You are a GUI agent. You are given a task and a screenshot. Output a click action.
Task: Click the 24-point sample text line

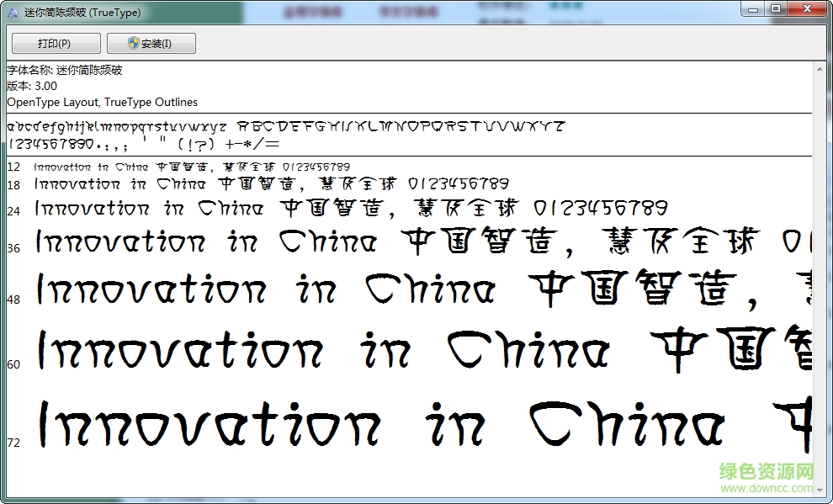(x=351, y=209)
